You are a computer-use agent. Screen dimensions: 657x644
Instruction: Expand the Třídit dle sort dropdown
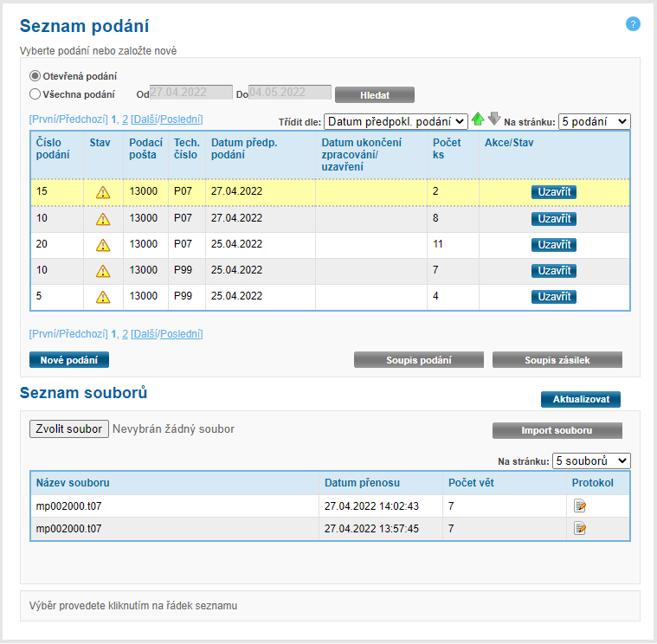396,121
